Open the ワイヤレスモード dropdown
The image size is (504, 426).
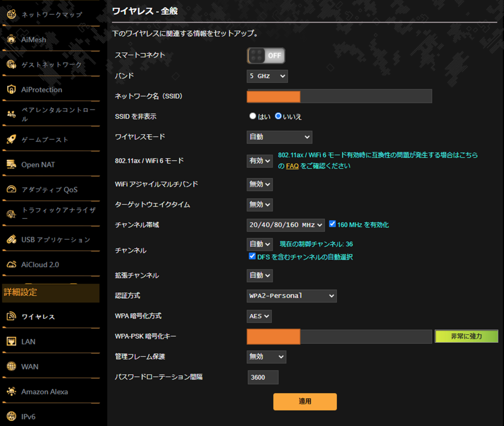click(279, 137)
